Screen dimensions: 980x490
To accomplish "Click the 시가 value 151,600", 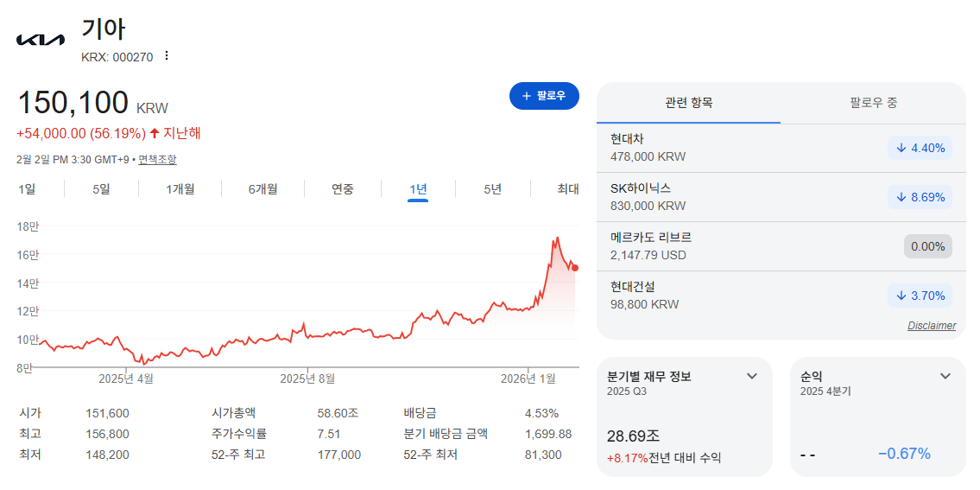I will (107, 413).
